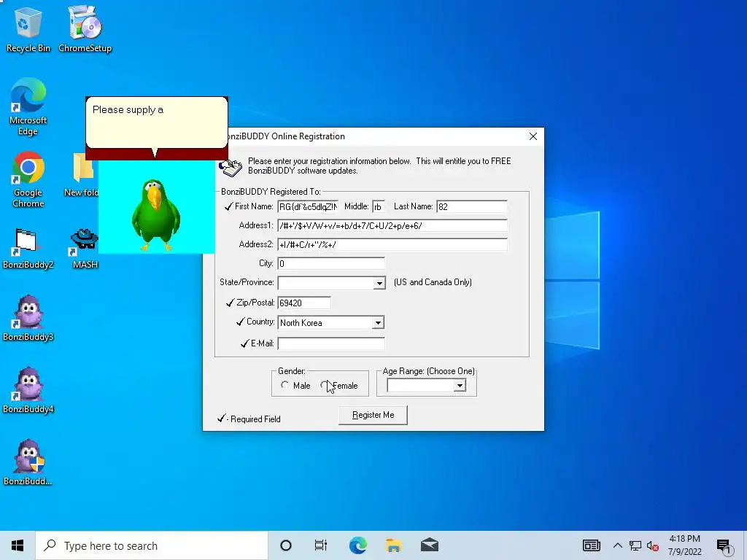Click into the Last Name field

tap(472, 206)
